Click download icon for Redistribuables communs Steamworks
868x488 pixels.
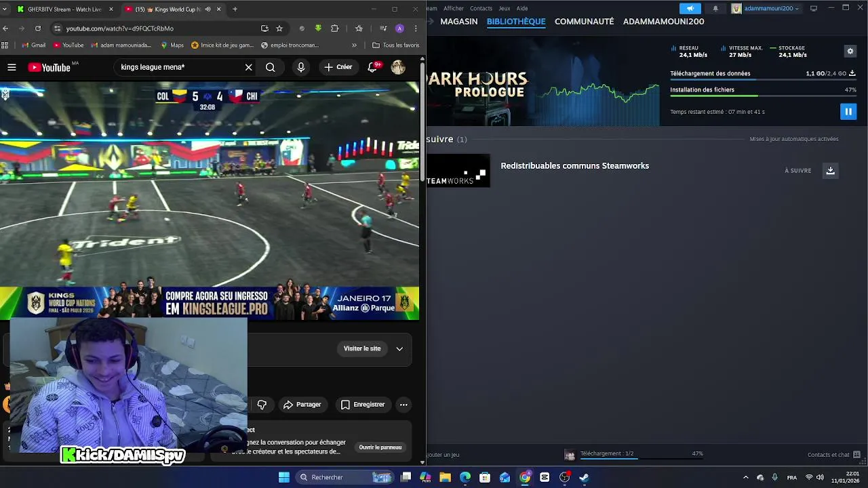pyautogui.click(x=830, y=170)
